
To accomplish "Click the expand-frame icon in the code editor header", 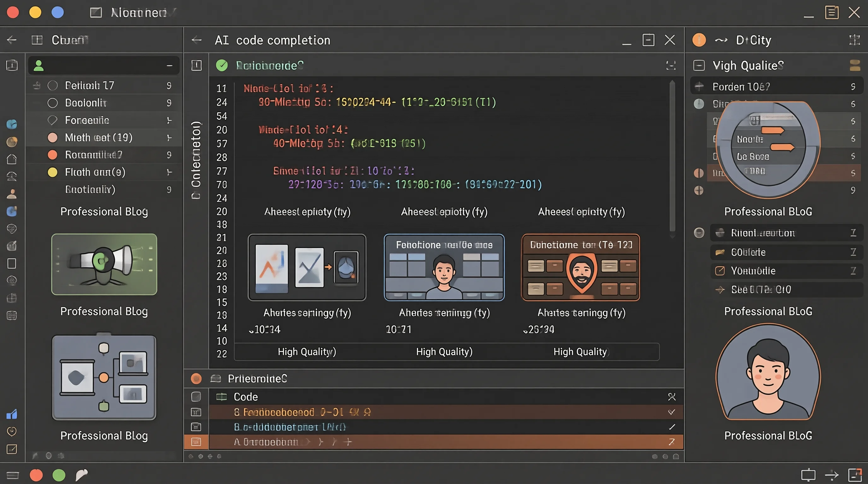I will point(671,65).
